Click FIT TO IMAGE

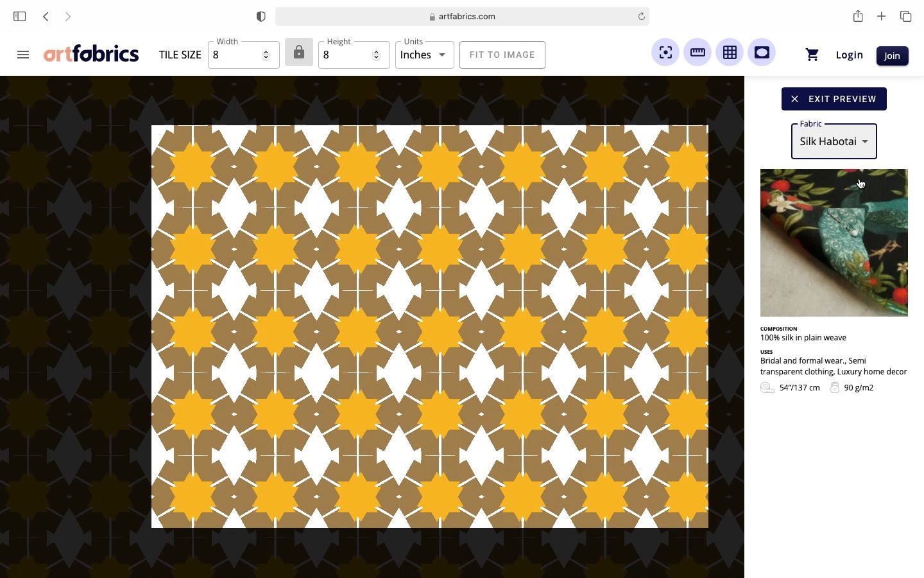click(502, 55)
